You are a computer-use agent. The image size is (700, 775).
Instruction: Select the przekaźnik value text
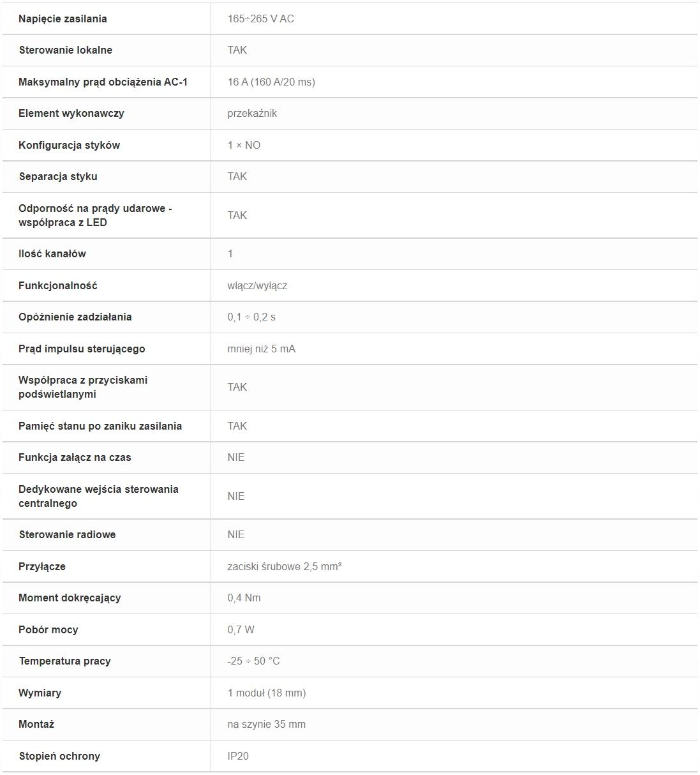coord(252,113)
